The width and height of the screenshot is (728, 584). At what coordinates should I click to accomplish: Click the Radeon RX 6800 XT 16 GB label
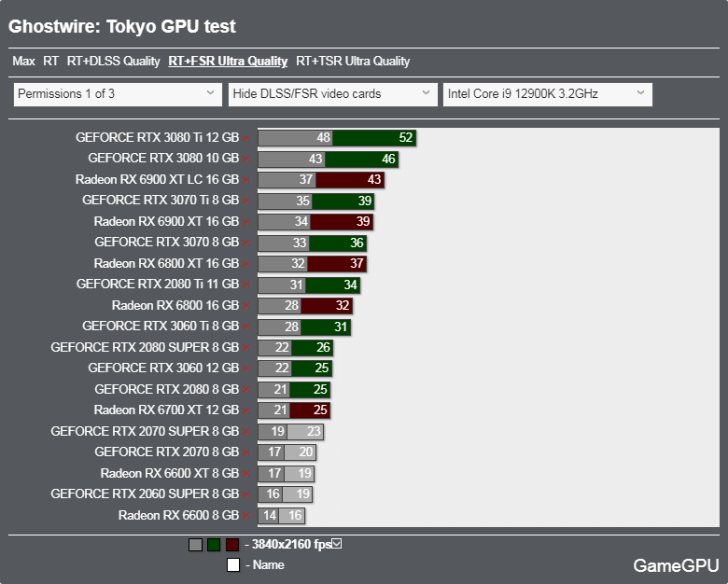[166, 264]
